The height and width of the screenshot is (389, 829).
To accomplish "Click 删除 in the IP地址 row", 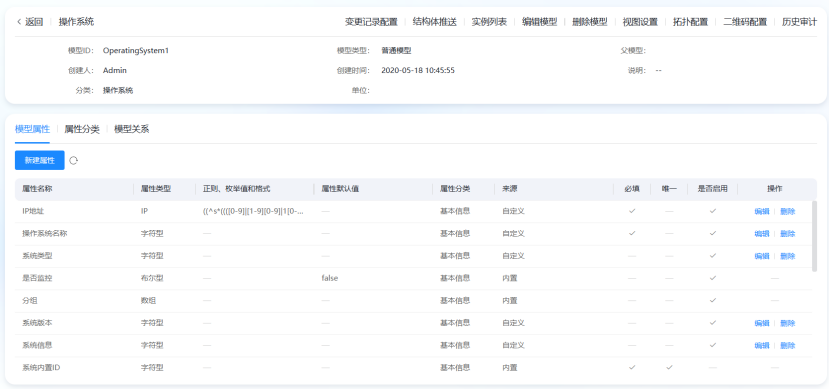I will click(788, 211).
